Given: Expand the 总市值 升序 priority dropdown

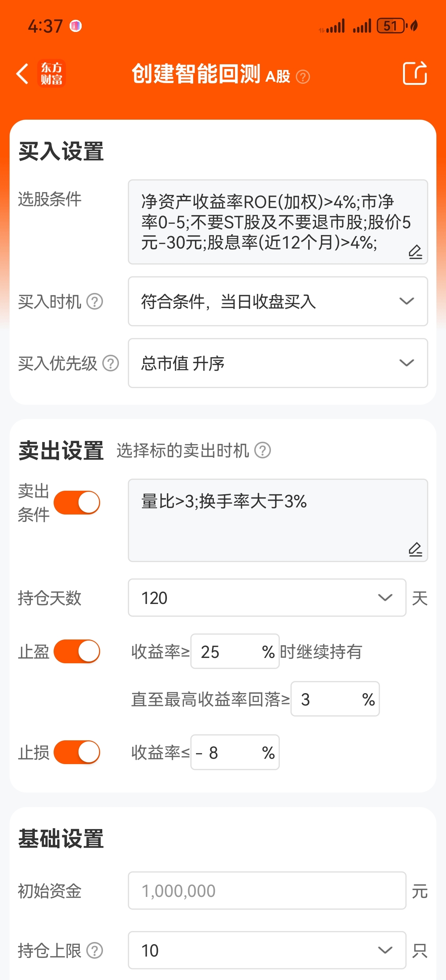Looking at the screenshot, I should [x=278, y=363].
